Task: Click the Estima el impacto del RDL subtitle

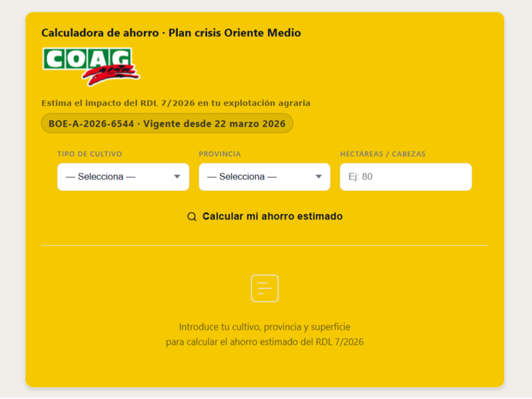Action: 176,103
